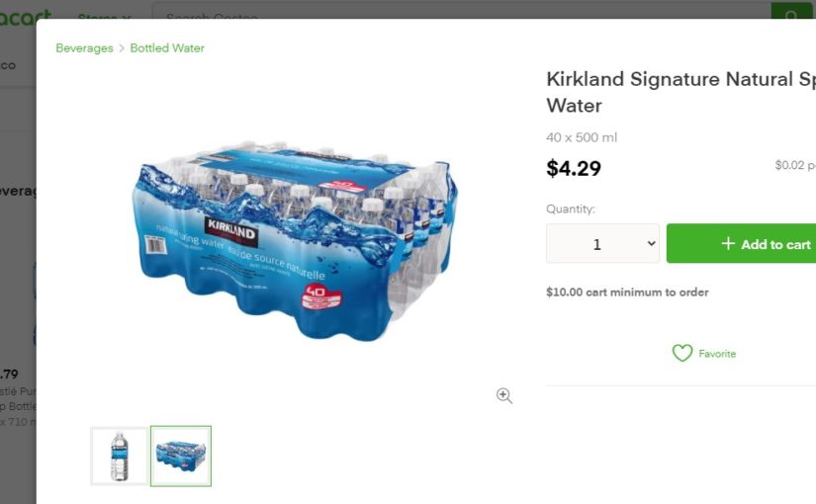Click the zoom magnifier icon below product image
This screenshot has height=504, width=816.
[x=504, y=396]
